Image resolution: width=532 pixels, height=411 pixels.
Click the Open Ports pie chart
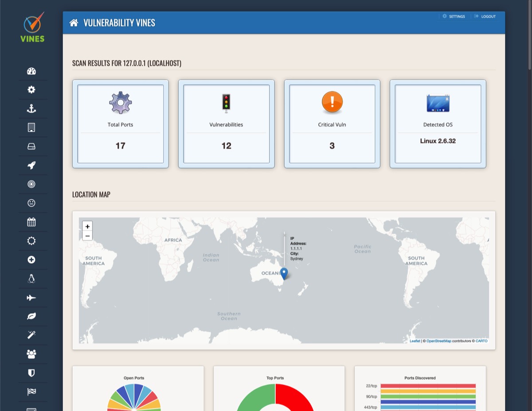(134, 397)
